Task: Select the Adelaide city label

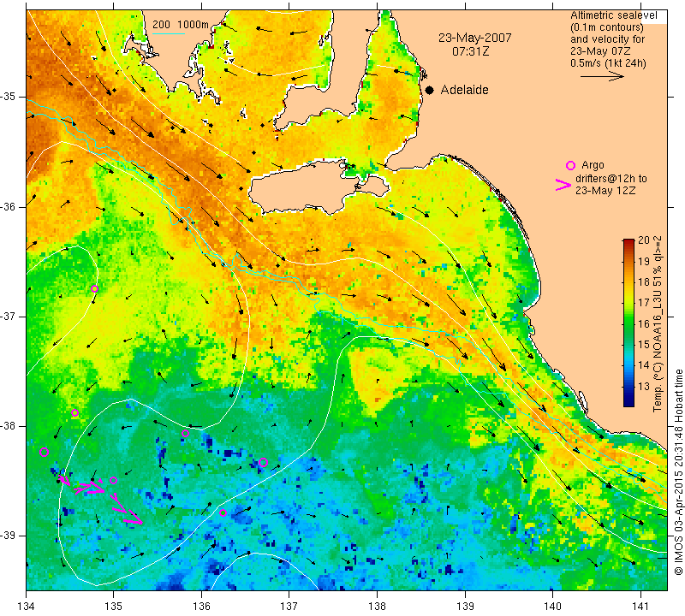Action: 464,90
